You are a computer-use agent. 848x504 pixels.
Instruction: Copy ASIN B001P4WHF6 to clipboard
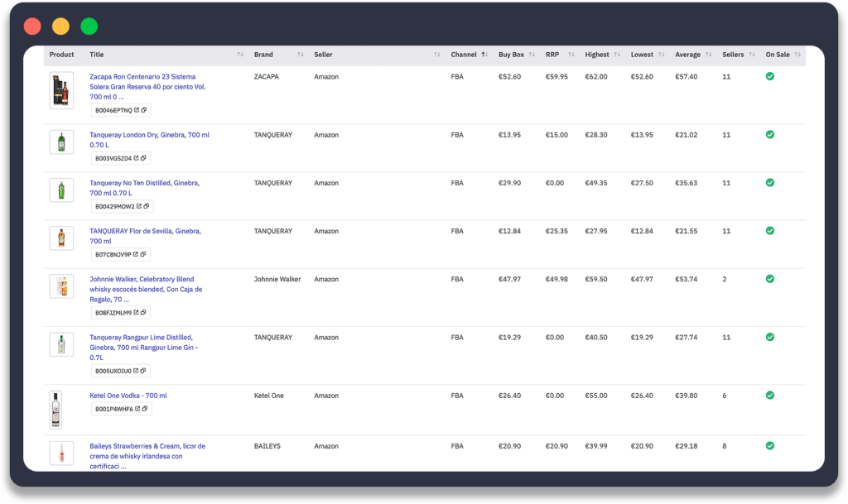point(144,409)
